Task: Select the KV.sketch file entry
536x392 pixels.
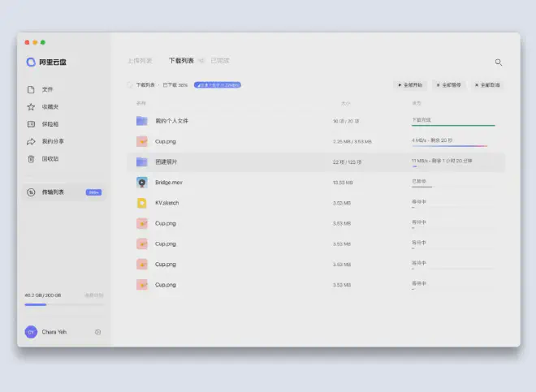Action: pyautogui.click(x=166, y=203)
